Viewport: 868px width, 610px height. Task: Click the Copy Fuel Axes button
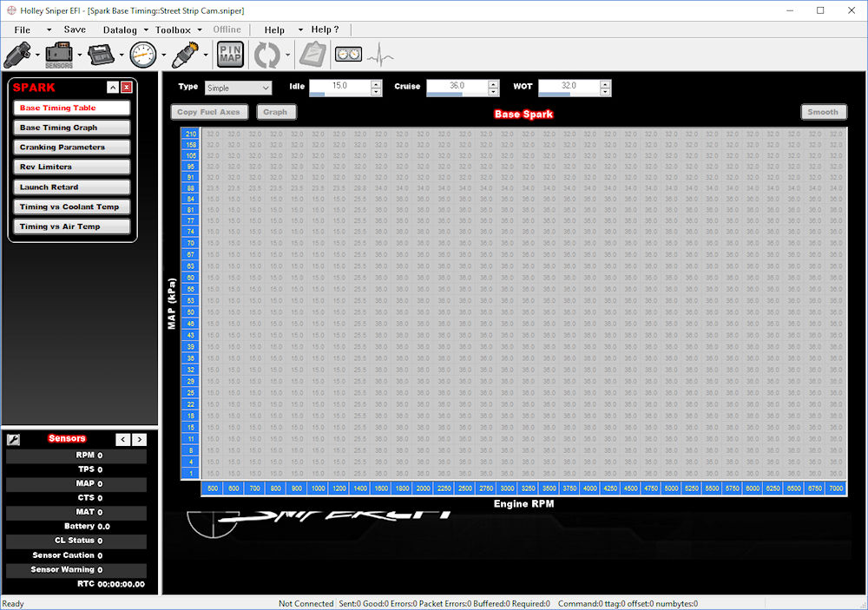pyautogui.click(x=209, y=113)
